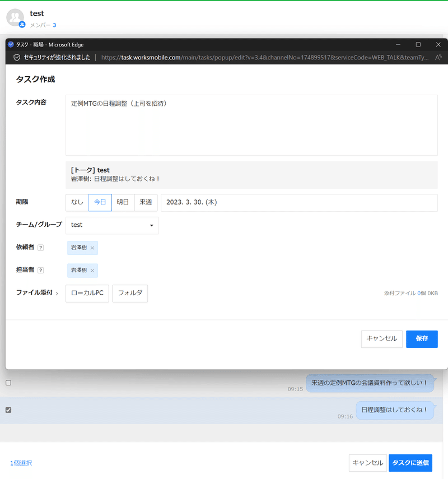
Task: Switch the deadline to 来週
Action: click(x=145, y=202)
